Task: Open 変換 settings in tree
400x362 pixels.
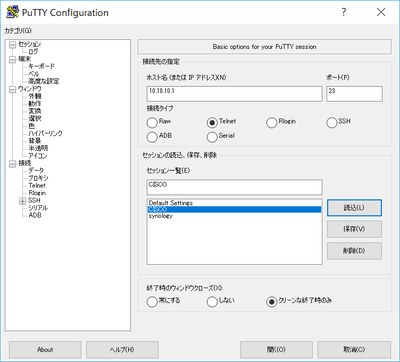Action: pos(35,111)
